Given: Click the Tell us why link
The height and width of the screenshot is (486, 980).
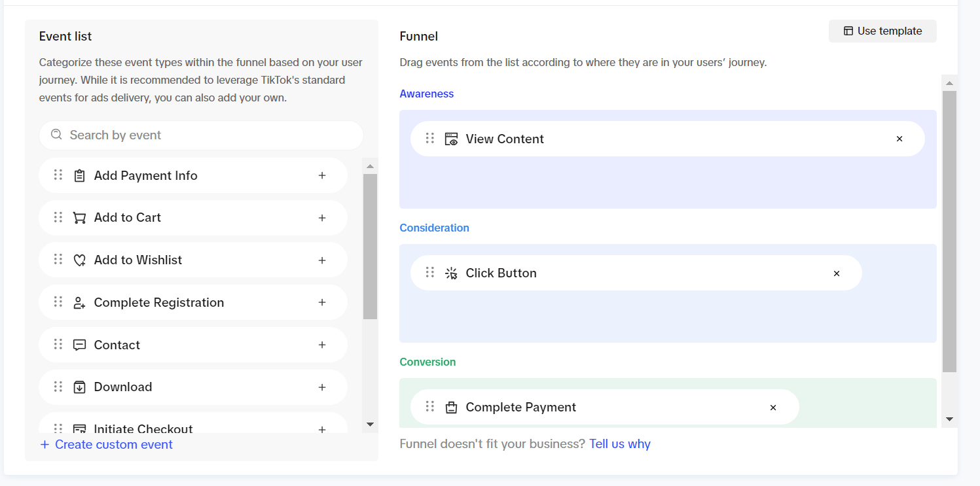Looking at the screenshot, I should click(619, 444).
